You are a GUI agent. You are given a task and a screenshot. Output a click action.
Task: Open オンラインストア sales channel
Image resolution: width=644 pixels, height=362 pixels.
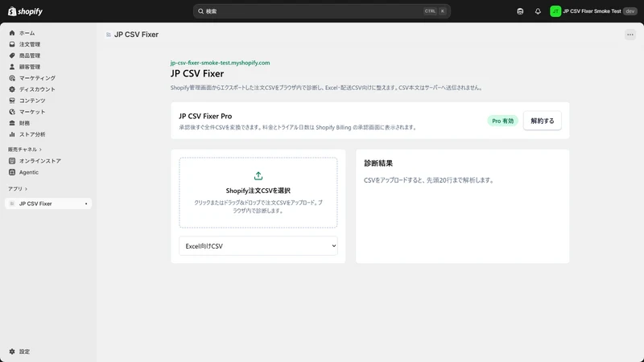click(x=48, y=161)
